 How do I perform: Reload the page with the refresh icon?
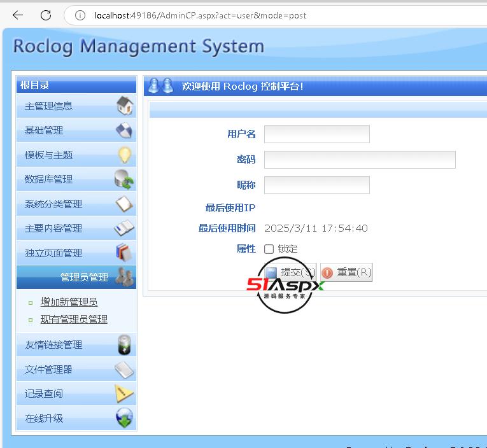click(46, 15)
